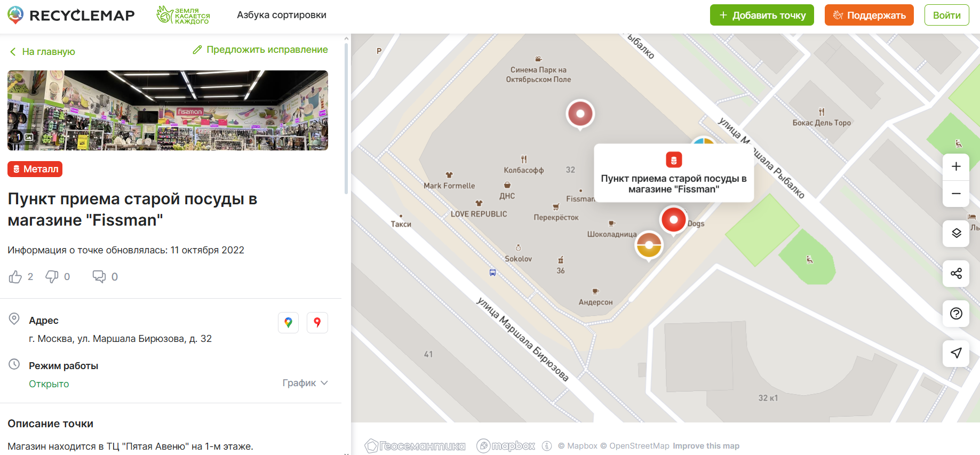
Task: Open 'Азбука сортировки' menu item
Action: point(282,15)
